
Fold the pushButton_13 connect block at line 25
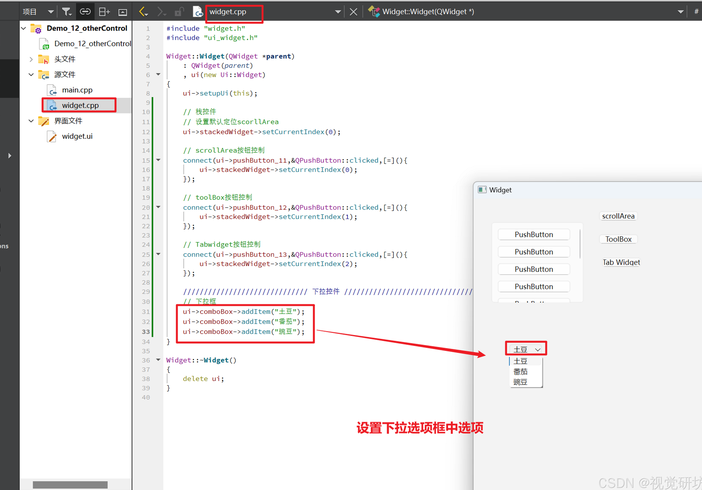point(158,254)
